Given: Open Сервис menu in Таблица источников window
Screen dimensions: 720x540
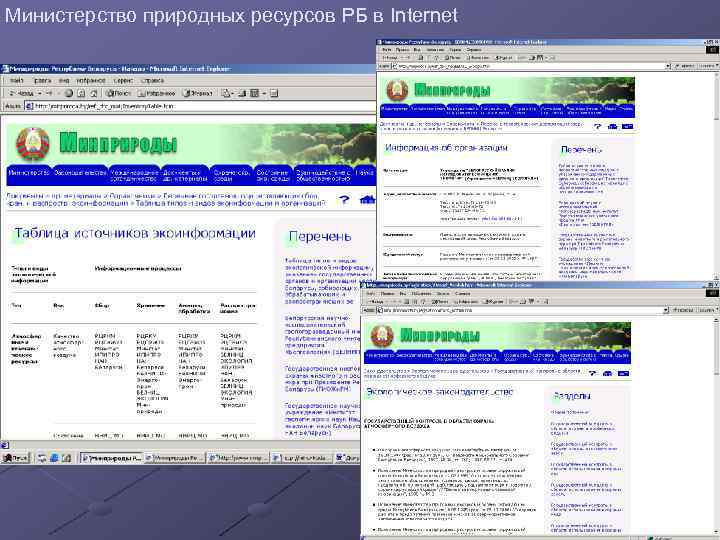Looking at the screenshot, I should [123, 80].
